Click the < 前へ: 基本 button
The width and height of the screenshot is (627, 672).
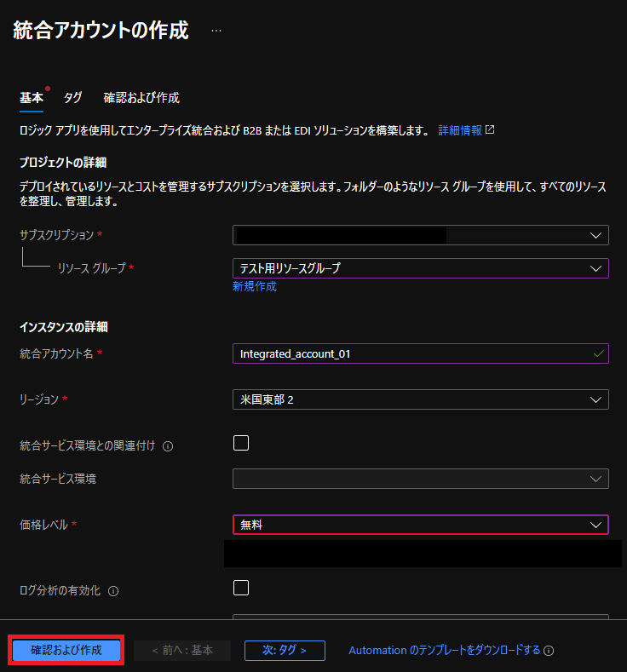(x=182, y=651)
